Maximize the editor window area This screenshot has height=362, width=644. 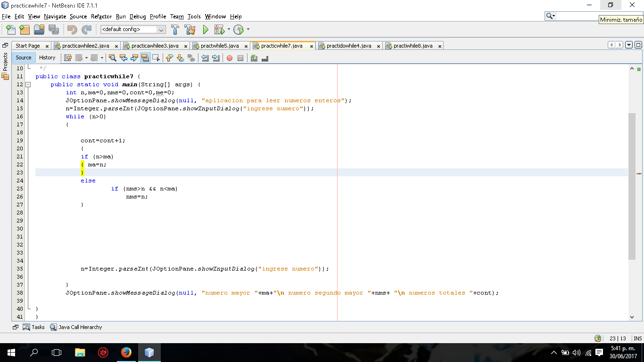(638, 45)
